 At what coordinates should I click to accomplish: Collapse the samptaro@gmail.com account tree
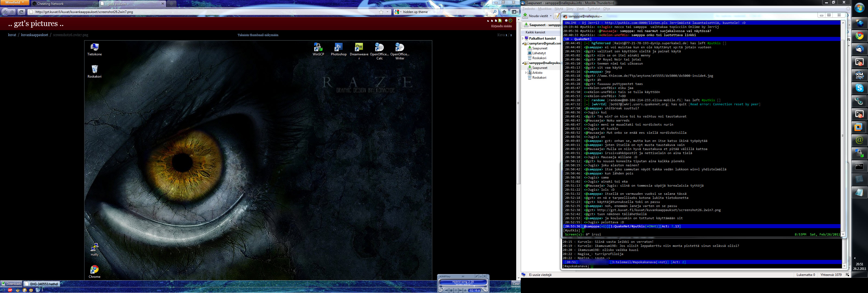coord(523,43)
